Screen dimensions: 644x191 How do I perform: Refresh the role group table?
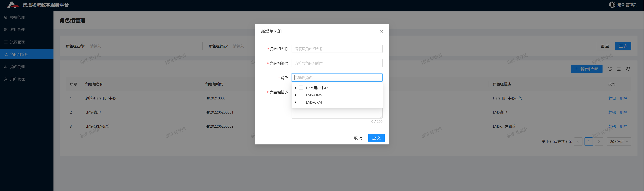(x=610, y=69)
